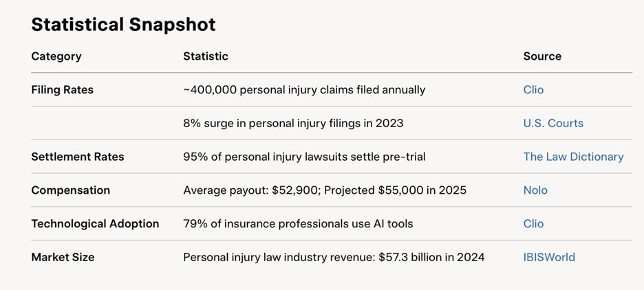Viewport: 644px width, 290px height.
Task: Click the Filing Rates row label
Action: click(x=62, y=90)
